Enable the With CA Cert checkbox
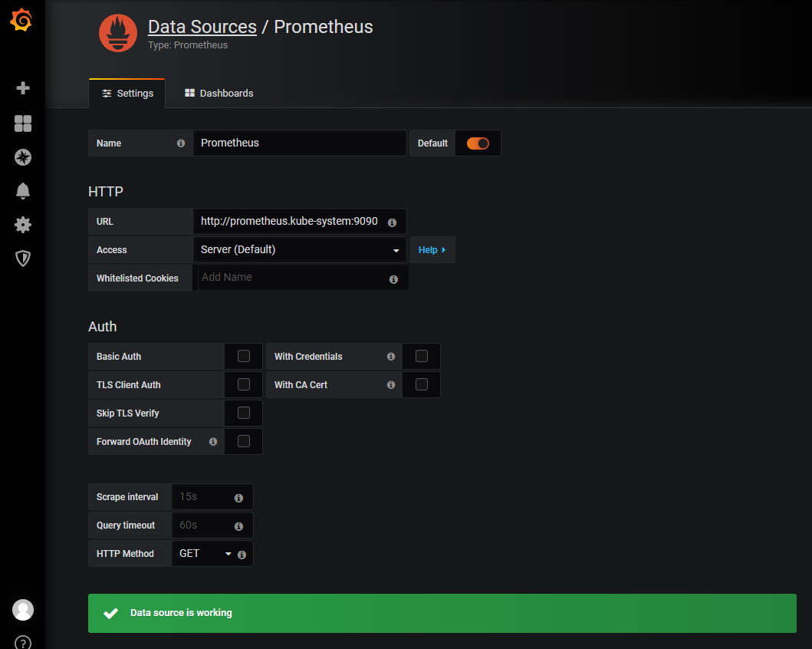Viewport: 812px width, 649px height. tap(422, 384)
